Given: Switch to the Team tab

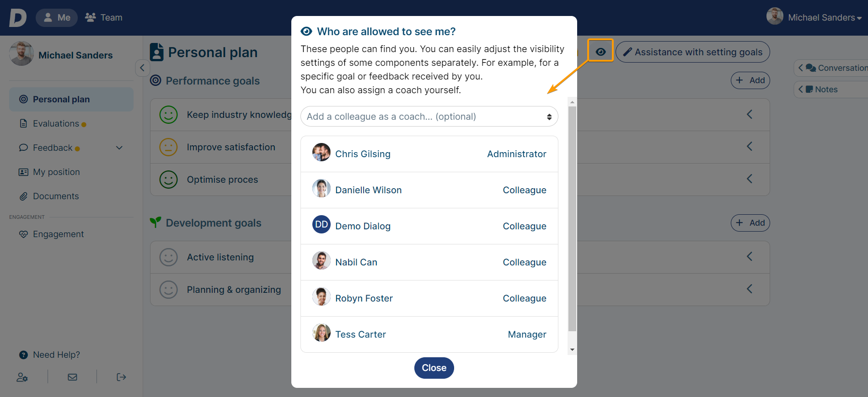Looking at the screenshot, I should (x=104, y=17).
